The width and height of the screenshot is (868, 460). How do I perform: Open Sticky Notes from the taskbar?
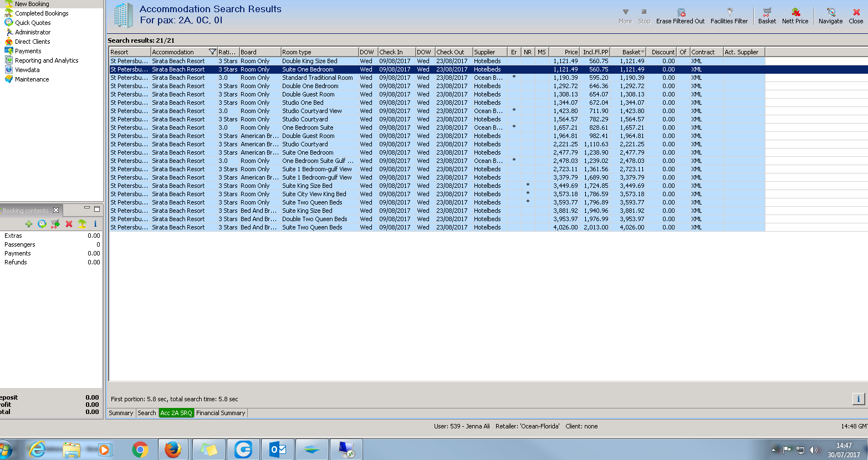[x=208, y=449]
